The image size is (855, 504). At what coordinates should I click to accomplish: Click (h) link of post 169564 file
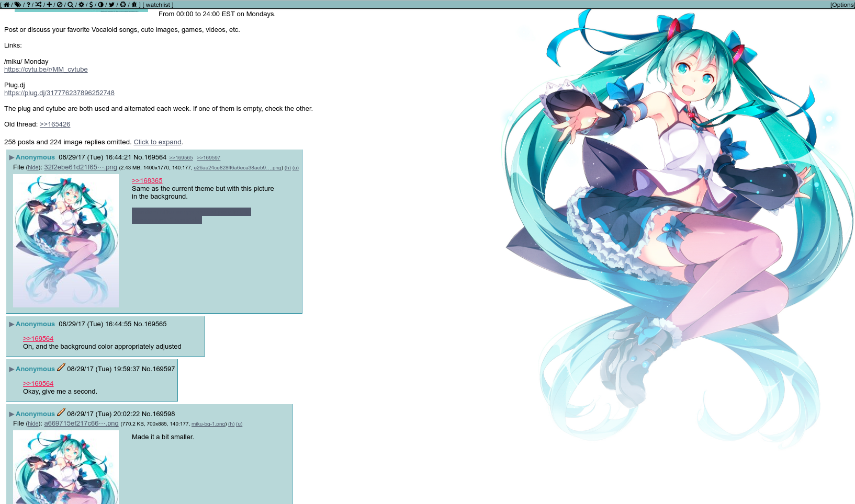(x=288, y=168)
